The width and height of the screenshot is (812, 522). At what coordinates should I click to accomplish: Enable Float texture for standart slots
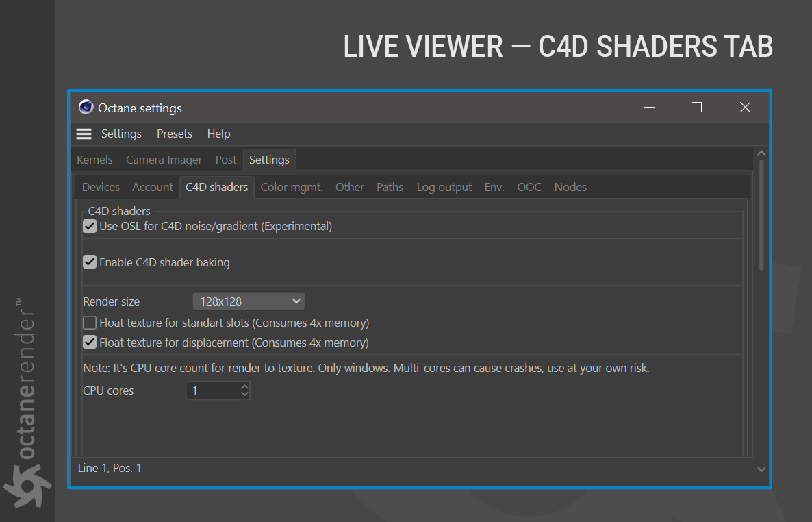click(x=90, y=323)
